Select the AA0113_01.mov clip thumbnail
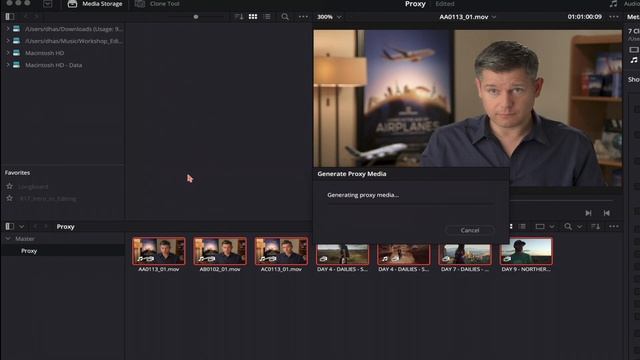Viewport: 640px width, 360px height. click(x=159, y=251)
